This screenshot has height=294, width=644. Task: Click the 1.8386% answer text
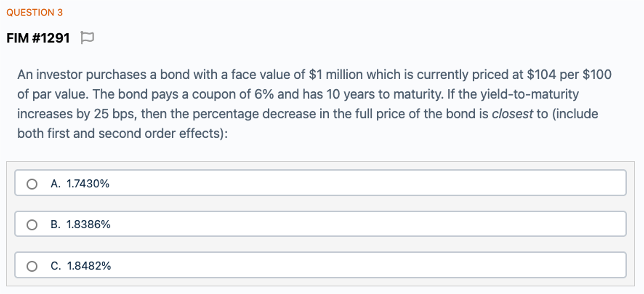tap(88, 224)
